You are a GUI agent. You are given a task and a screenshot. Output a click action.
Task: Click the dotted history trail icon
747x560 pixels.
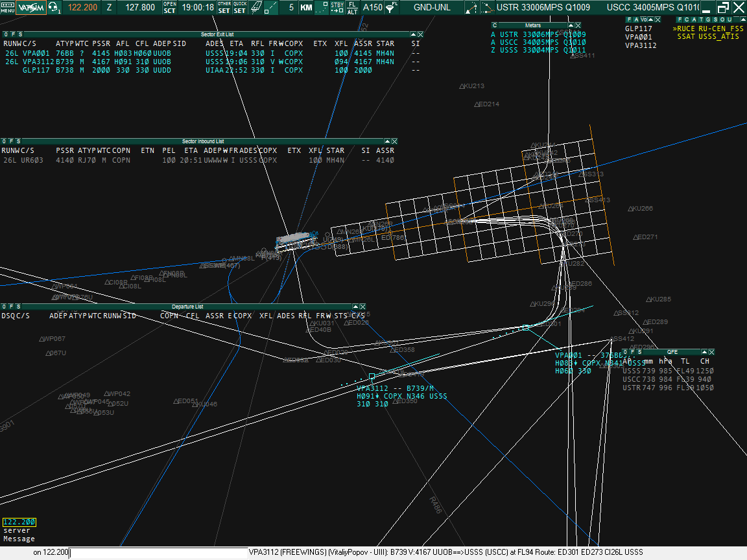[x=322, y=7]
